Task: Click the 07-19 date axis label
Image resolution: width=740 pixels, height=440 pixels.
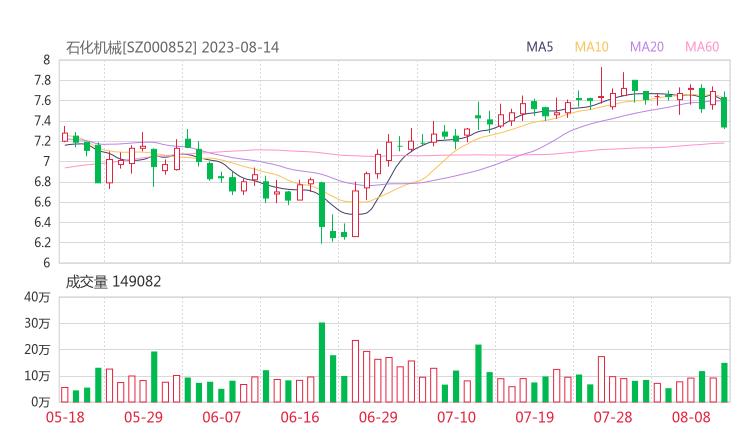Action: 535,417
